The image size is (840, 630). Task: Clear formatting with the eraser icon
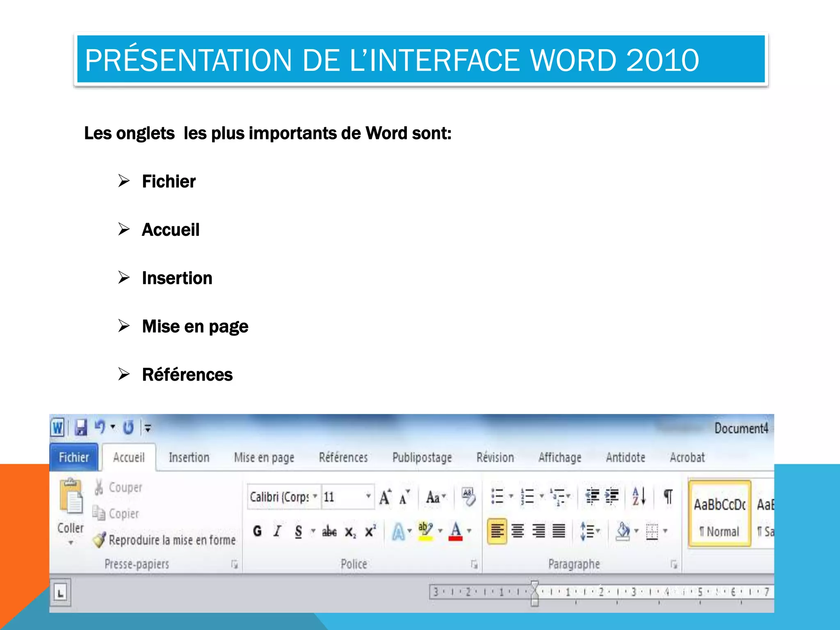468,496
